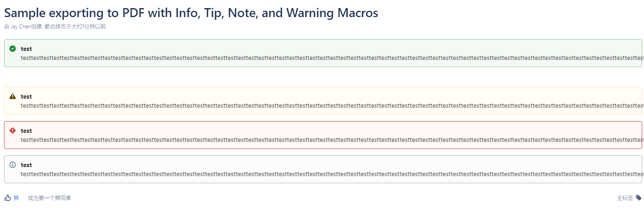
Task: Click the green checkmark tip icon
Action: point(13,49)
